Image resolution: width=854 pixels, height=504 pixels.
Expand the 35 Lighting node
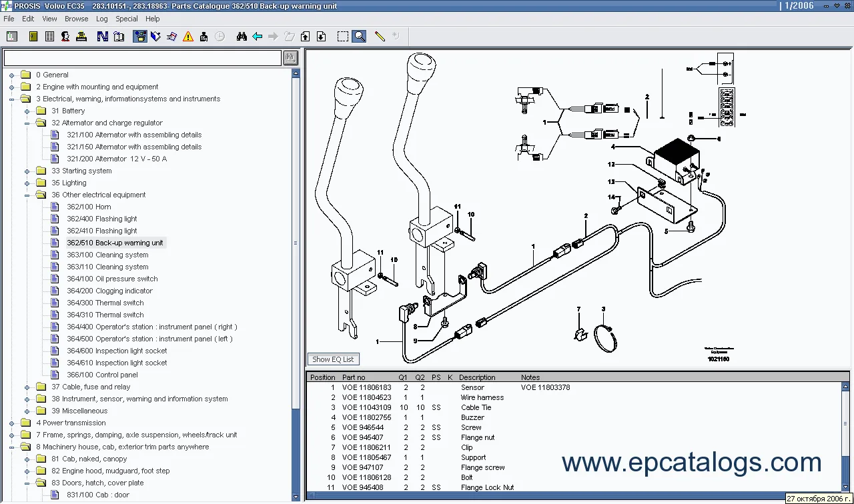click(x=27, y=183)
